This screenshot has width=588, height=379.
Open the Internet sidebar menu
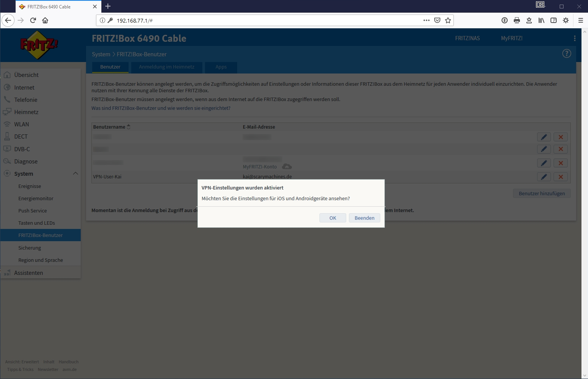pos(41,87)
